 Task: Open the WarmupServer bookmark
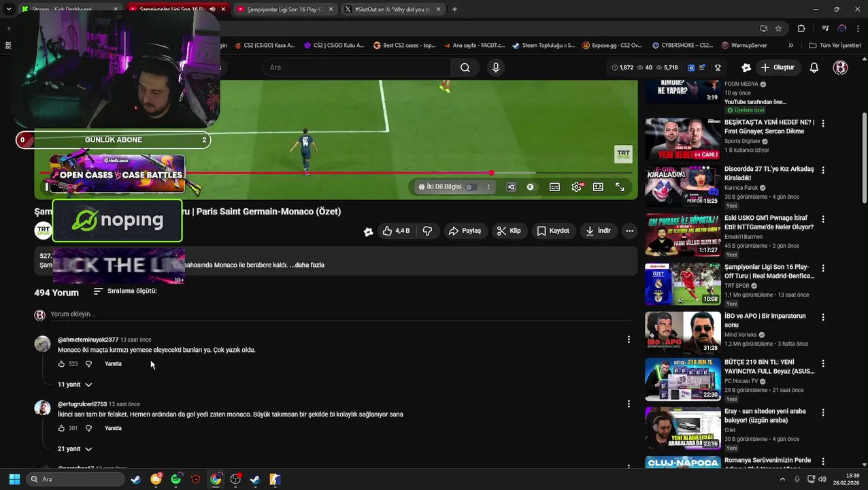pos(744,46)
